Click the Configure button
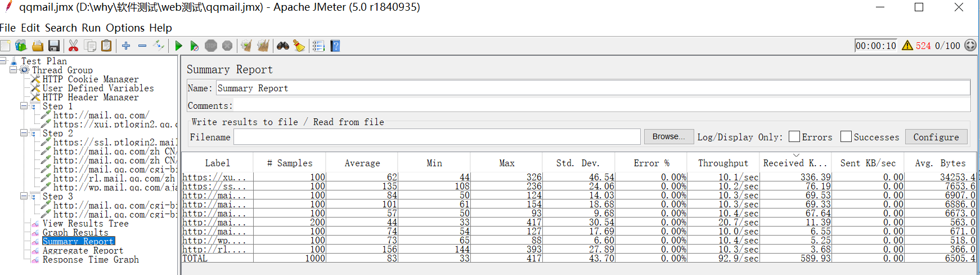The image size is (980, 275). coord(936,137)
